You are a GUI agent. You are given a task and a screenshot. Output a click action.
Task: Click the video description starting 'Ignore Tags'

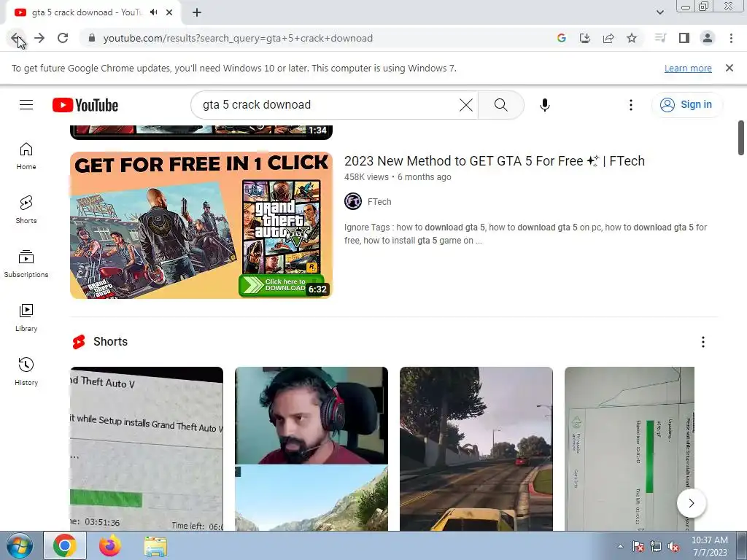(525, 234)
